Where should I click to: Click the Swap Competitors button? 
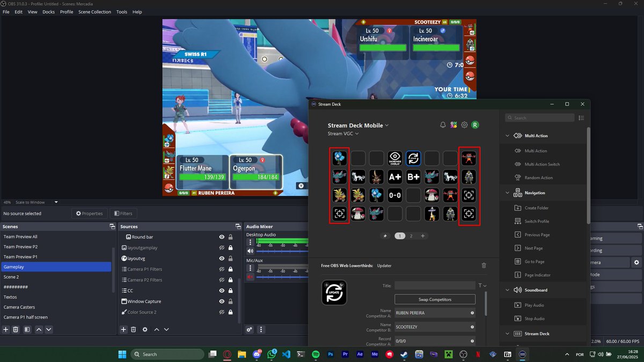(435, 299)
